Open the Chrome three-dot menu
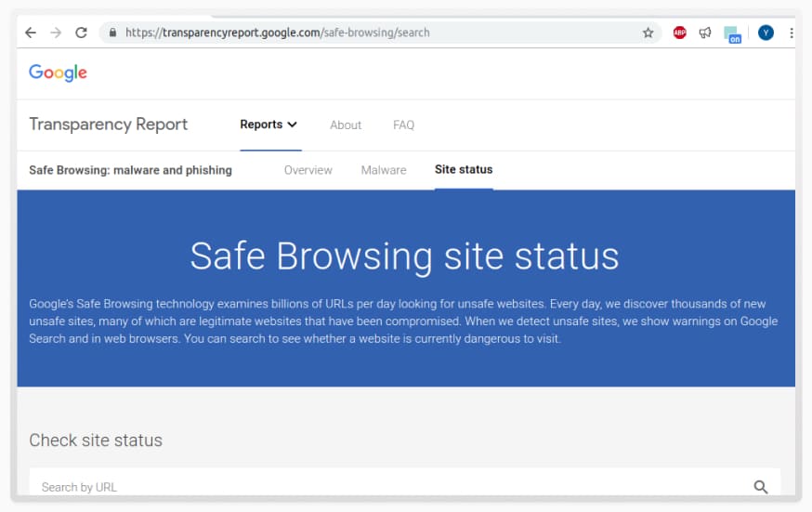This screenshot has width=812, height=512. pyautogui.click(x=791, y=33)
